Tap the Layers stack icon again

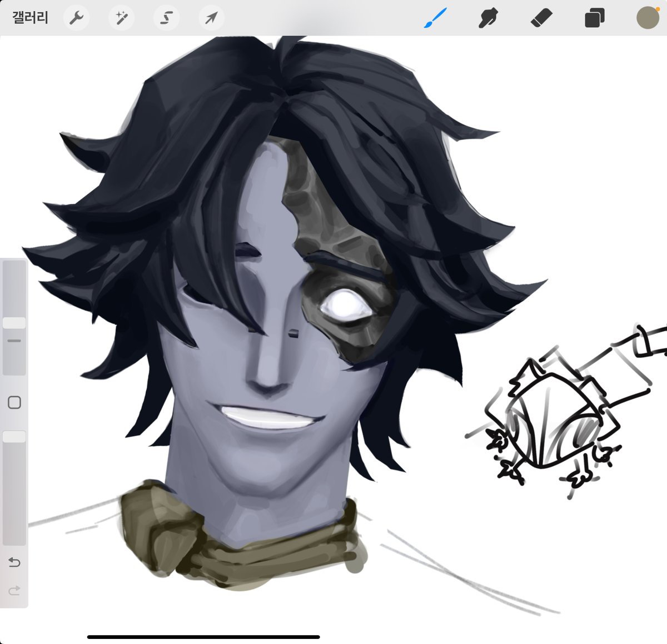(x=594, y=17)
